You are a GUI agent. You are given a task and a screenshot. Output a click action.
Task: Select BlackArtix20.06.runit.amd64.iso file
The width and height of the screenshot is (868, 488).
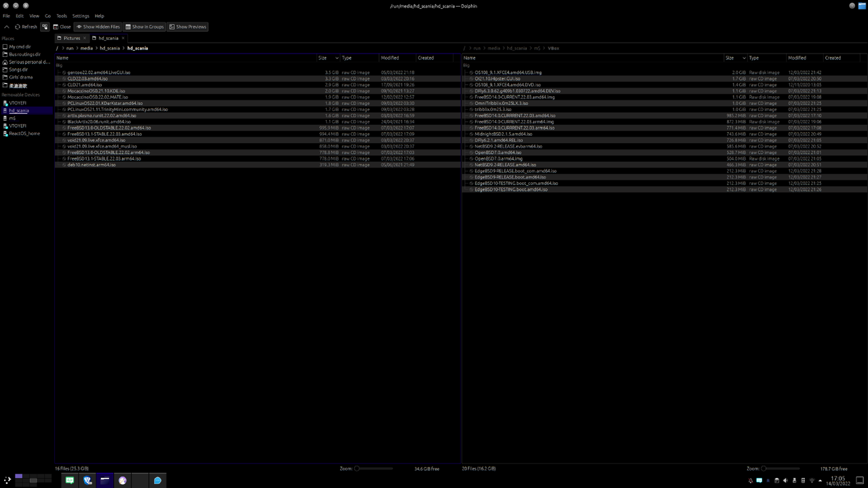[99, 121]
